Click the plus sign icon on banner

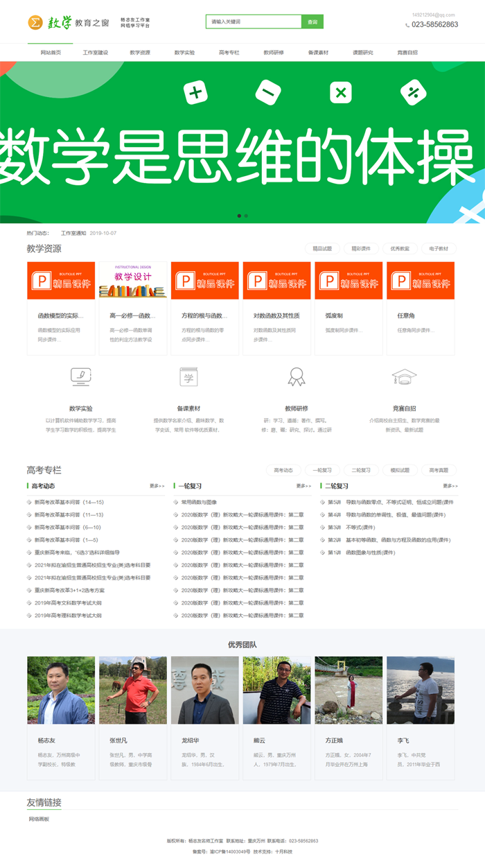pos(196,92)
